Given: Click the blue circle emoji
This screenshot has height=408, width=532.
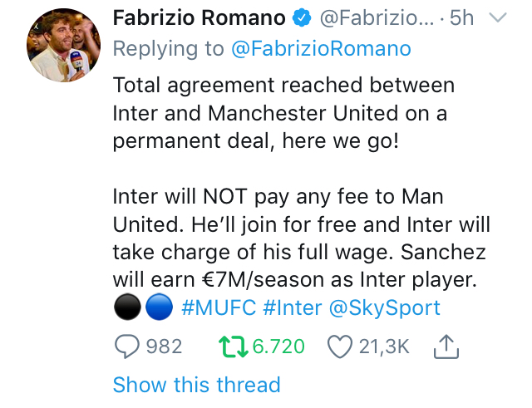Looking at the screenshot, I should 158,308.
